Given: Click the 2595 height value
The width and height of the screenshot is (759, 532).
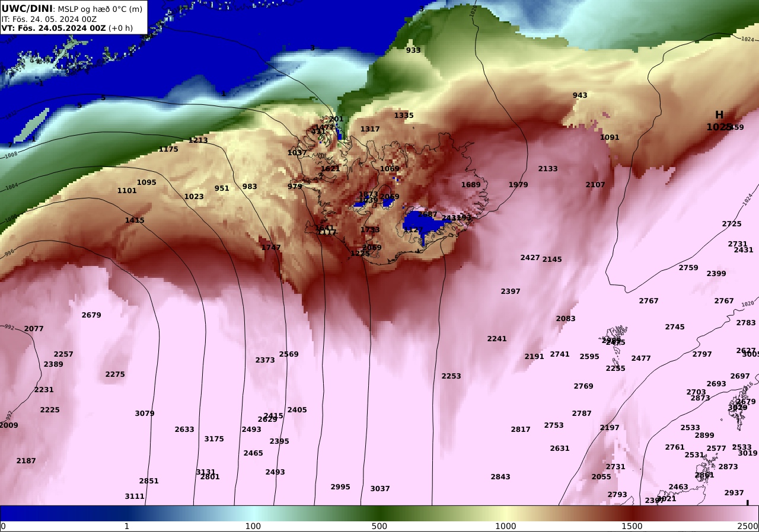Looking at the screenshot, I should click(589, 357).
